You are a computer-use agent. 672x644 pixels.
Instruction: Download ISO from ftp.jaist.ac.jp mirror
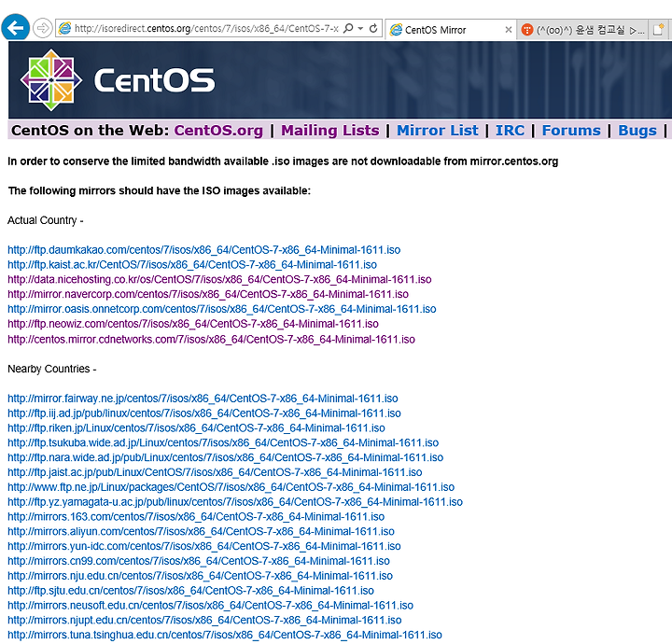215,472
